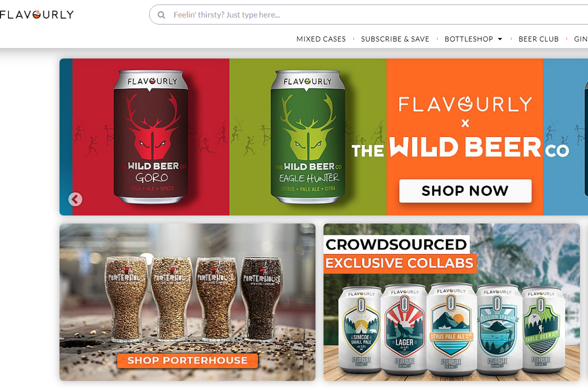Viewport: 588px width, 389px height.
Task: Click the Session IPA can
Action: [497, 329]
